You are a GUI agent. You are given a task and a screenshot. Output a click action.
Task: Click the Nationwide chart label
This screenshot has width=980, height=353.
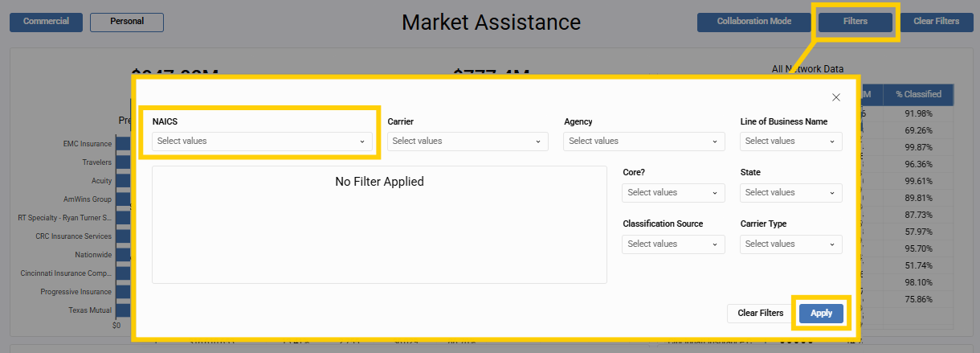coord(92,255)
